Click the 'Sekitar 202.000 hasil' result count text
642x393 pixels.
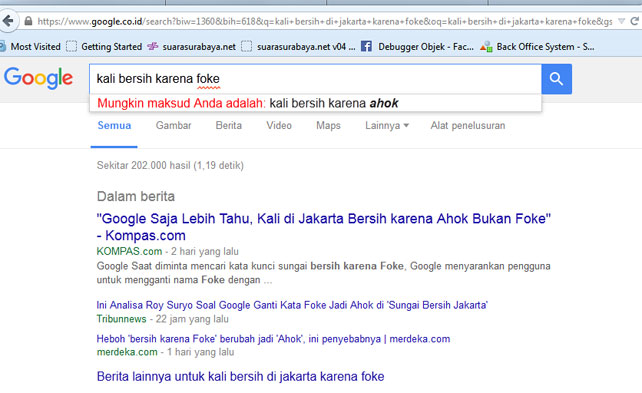(170, 165)
